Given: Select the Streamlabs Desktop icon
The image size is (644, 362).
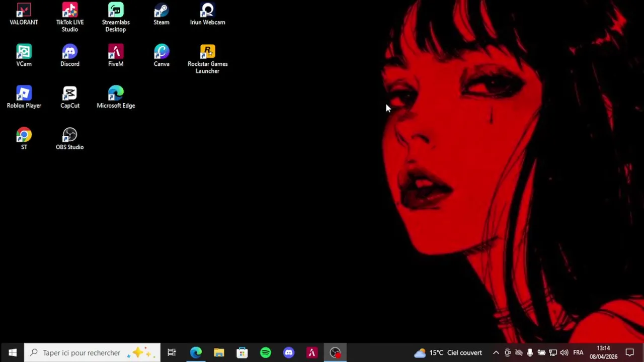Looking at the screenshot, I should click(116, 18).
